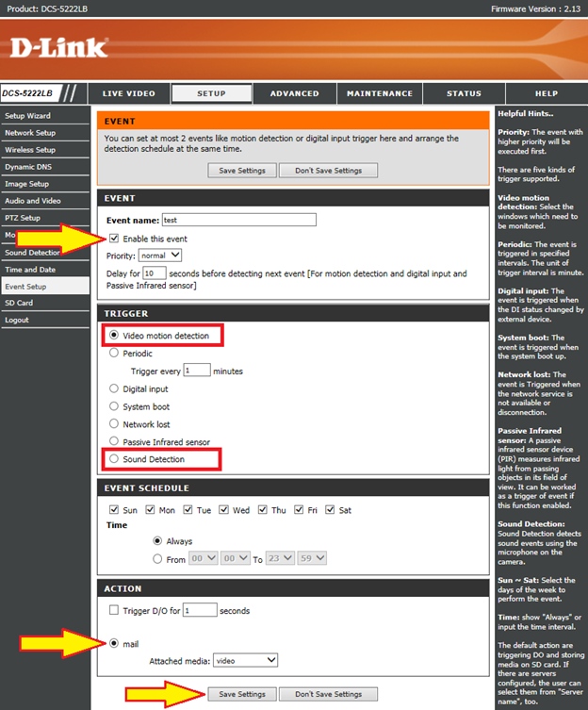
Task: Toggle the Trigger D/O checkbox
Action: (114, 610)
